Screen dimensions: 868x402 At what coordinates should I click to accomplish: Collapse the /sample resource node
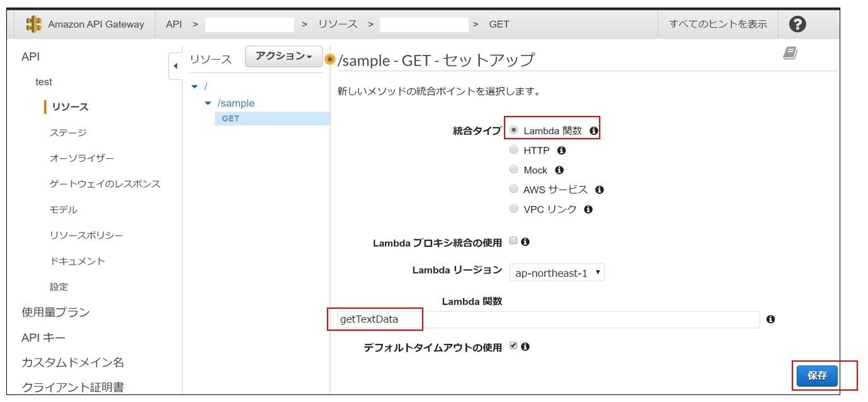(x=208, y=103)
